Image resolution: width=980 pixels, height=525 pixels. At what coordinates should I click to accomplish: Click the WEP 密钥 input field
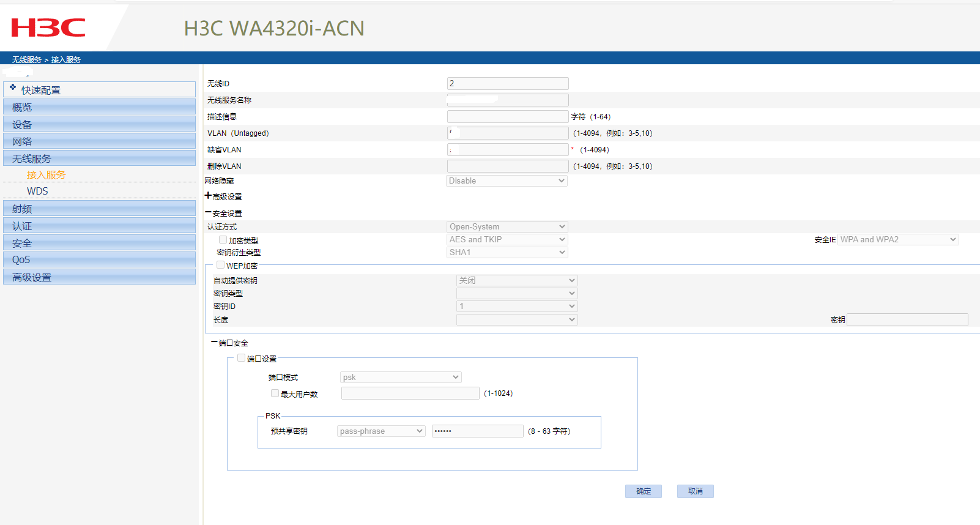point(908,319)
